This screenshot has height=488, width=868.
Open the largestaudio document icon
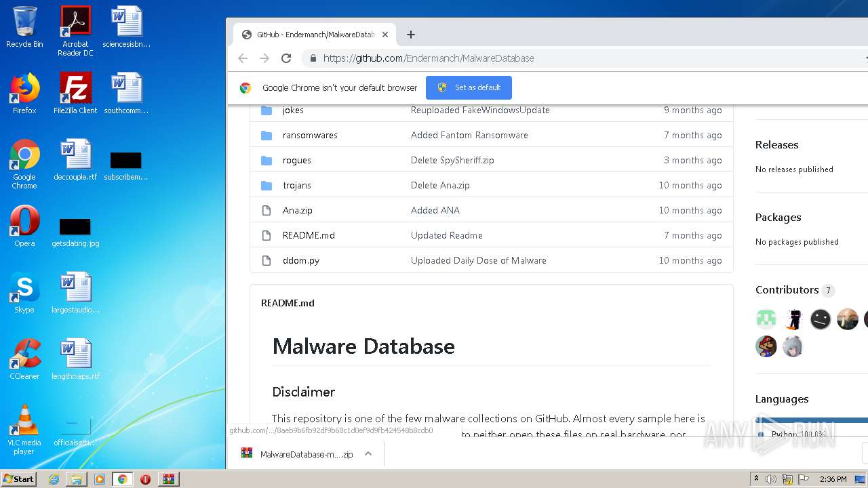point(75,293)
